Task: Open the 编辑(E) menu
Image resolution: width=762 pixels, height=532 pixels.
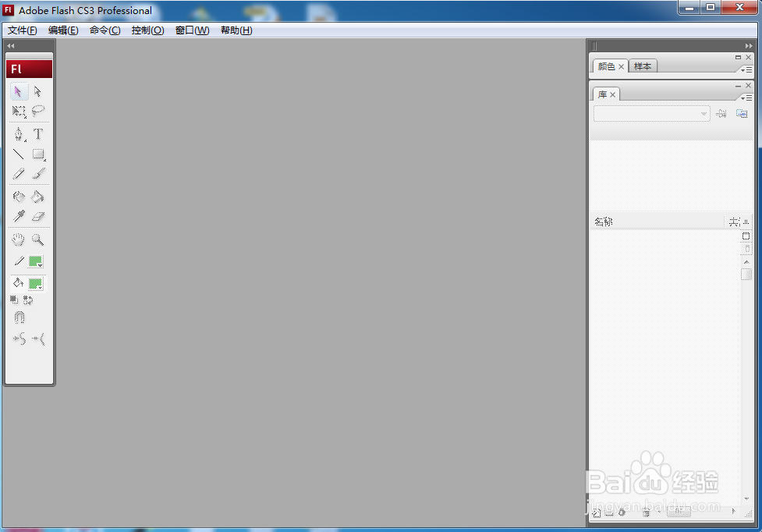Action: coord(63,30)
